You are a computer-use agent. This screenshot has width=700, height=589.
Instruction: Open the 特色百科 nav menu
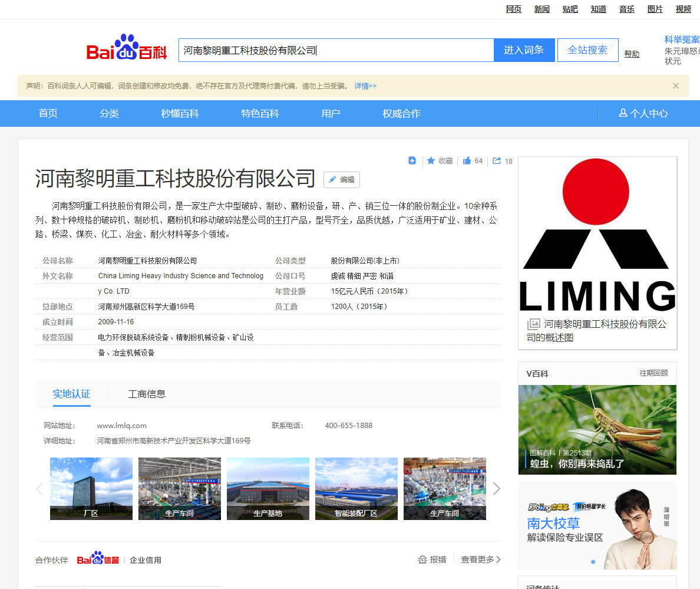point(260,113)
